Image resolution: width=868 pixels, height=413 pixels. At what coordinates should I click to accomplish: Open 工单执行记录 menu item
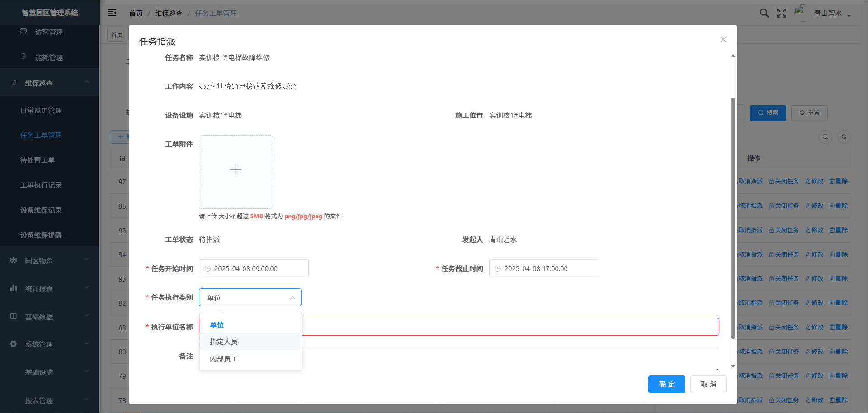click(x=41, y=185)
